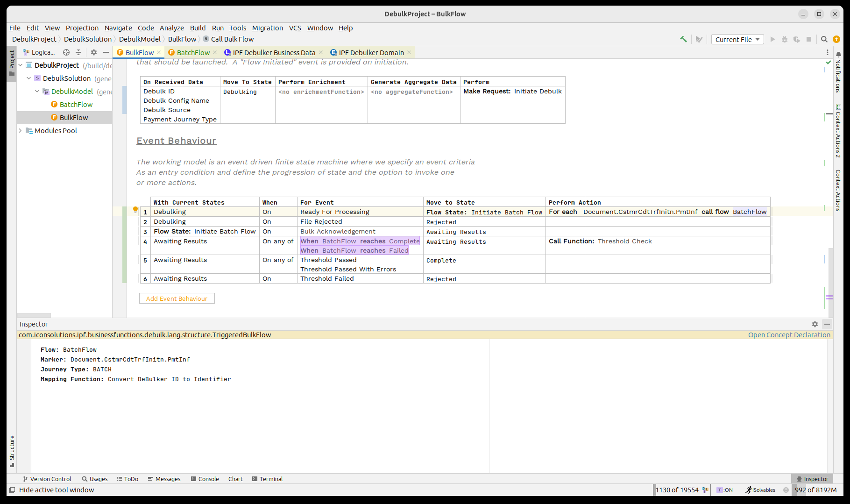
Task: Open Search Everywhere magnifier icon
Action: click(824, 39)
